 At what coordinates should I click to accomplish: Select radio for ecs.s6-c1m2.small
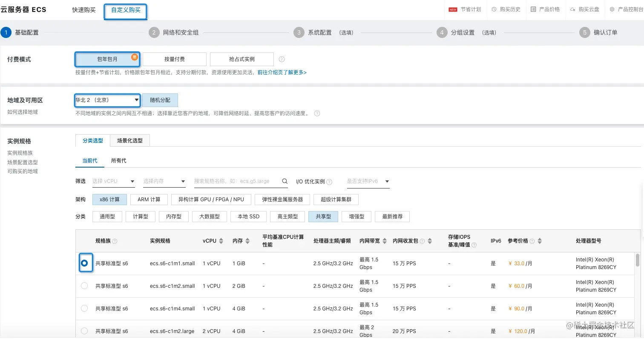(x=84, y=286)
